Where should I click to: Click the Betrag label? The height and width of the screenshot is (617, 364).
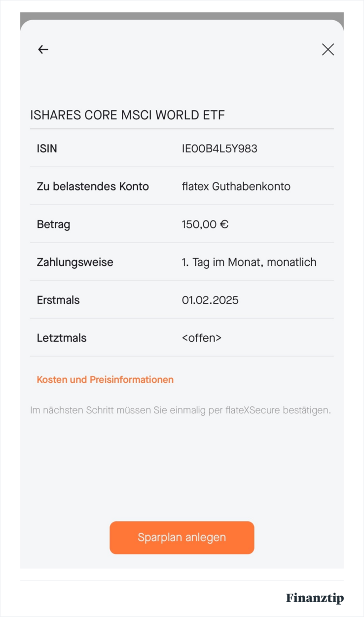tap(53, 224)
